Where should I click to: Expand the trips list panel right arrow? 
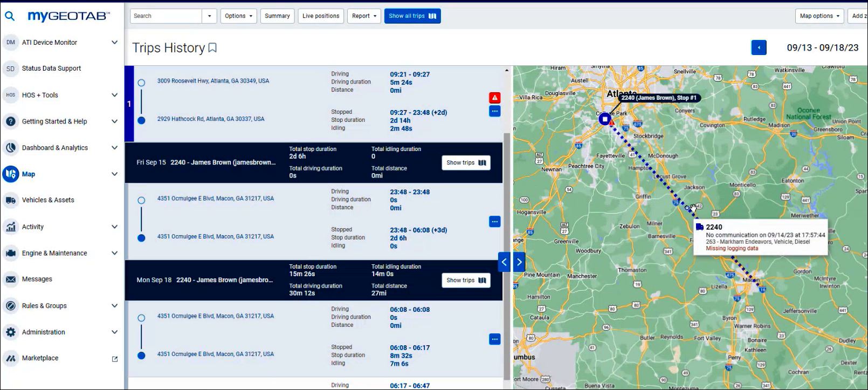[x=519, y=262]
